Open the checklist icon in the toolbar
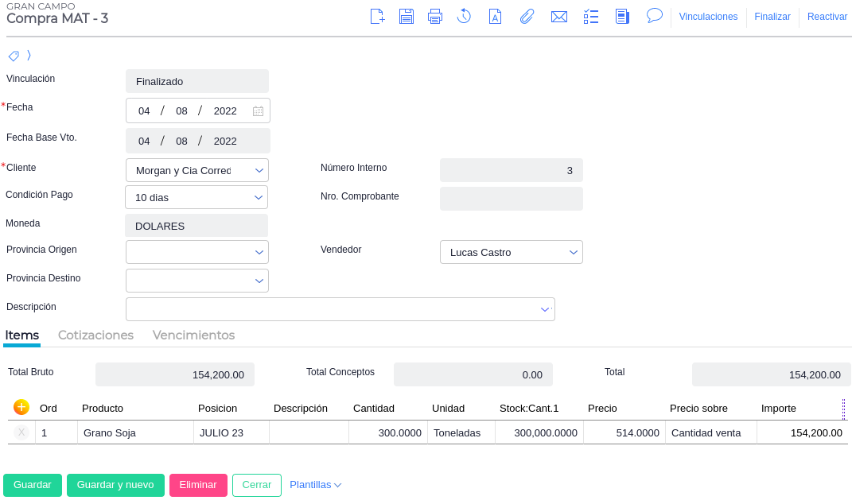Viewport: 852px width, 504px height. tap(591, 16)
